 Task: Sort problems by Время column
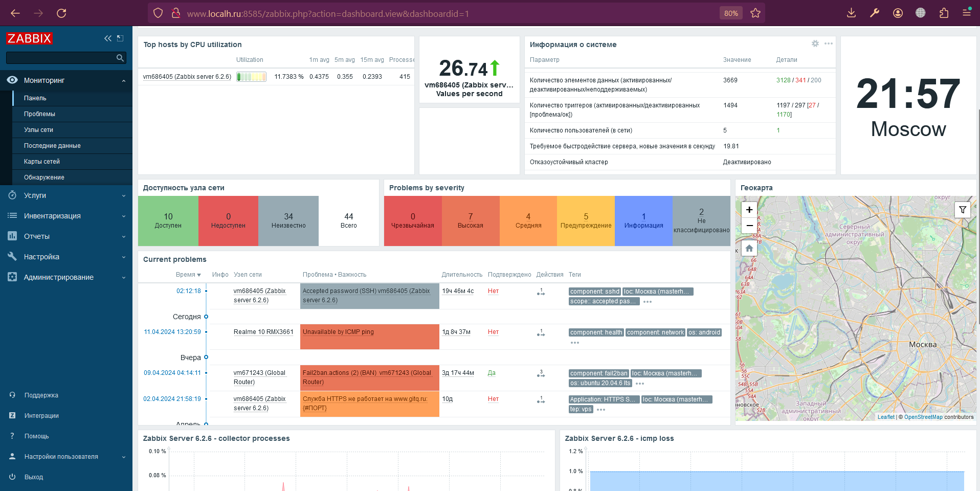[188, 275]
